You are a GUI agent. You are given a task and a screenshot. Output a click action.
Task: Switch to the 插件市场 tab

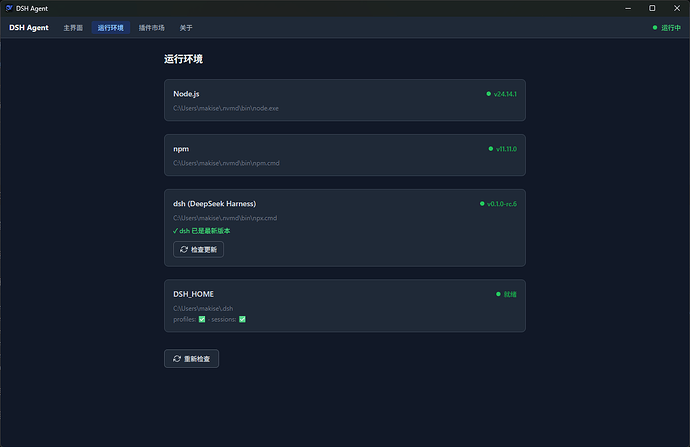(151, 28)
